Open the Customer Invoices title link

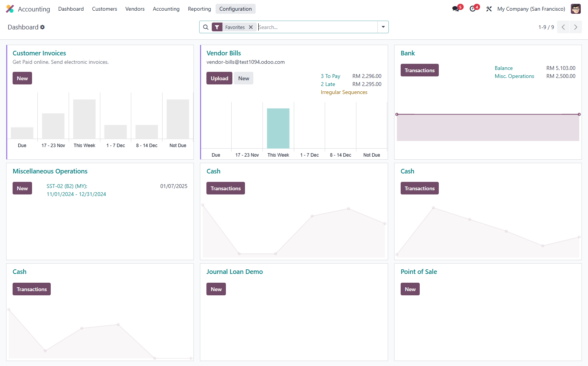click(x=39, y=53)
